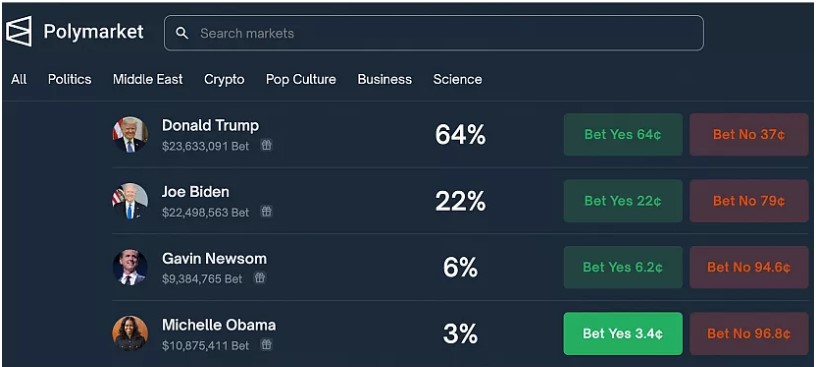Switch to the Politics category tab
Viewport: 816px width, 367px height.
click(70, 79)
